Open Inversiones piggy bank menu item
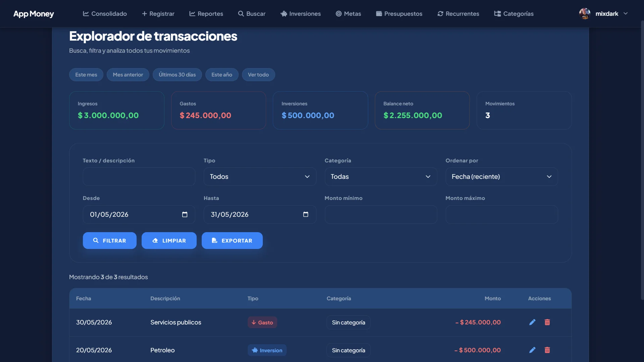Viewport: 644px width, 362px height. click(x=301, y=14)
